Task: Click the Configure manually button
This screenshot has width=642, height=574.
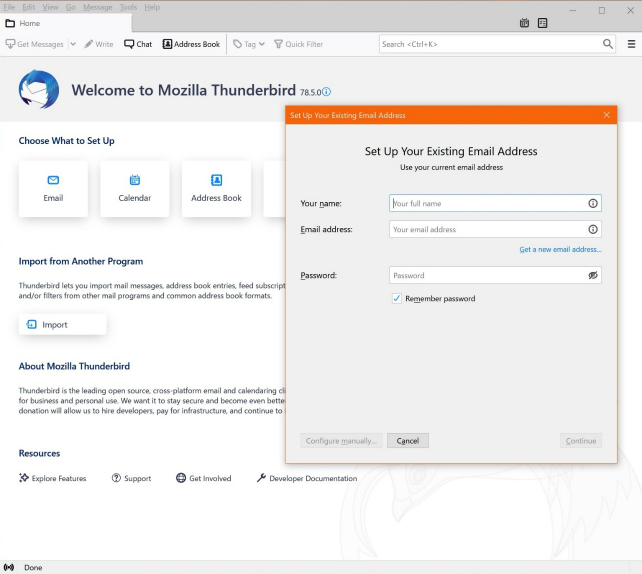Action: coord(341,441)
